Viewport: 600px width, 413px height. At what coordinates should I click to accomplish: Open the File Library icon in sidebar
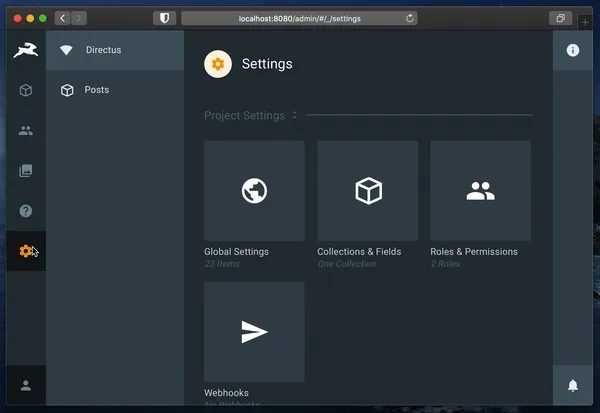pos(25,171)
